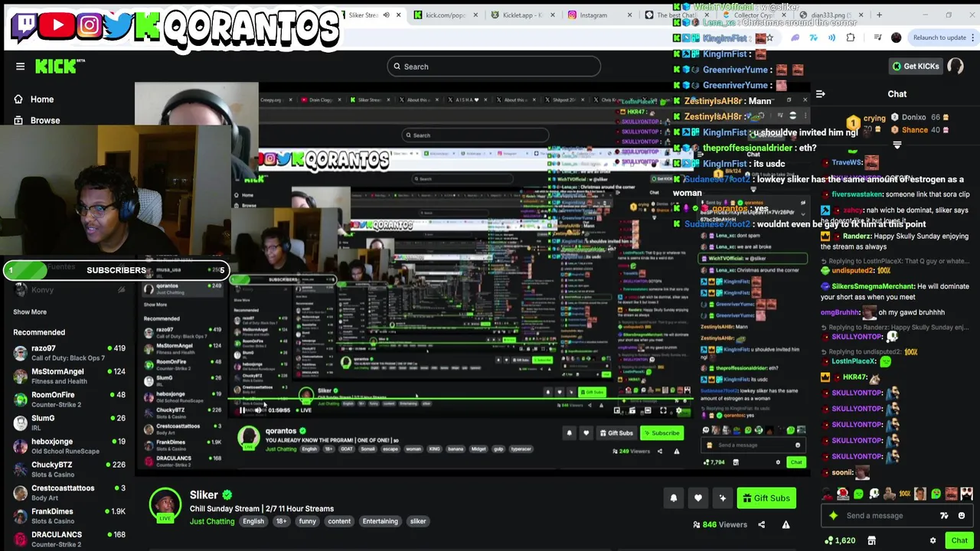Image resolution: width=980 pixels, height=551 pixels.
Task: Switch to the Collector Cryp browser tab
Action: 753,15
